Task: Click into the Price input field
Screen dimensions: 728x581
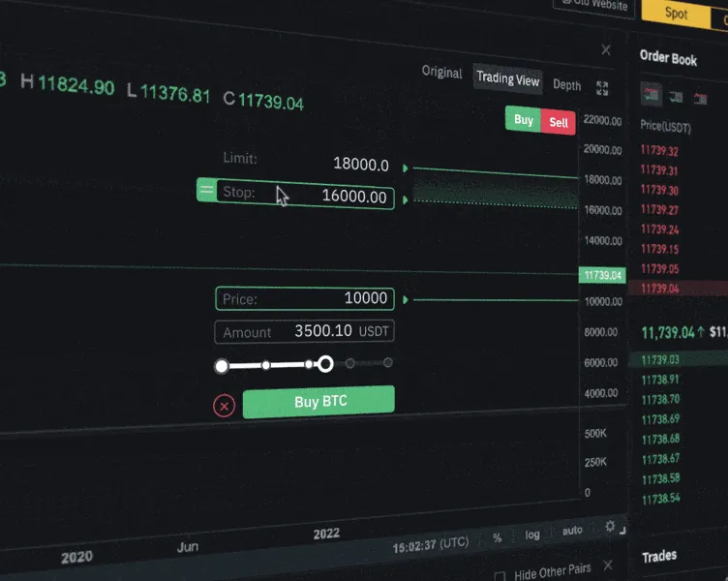Action: click(x=305, y=298)
